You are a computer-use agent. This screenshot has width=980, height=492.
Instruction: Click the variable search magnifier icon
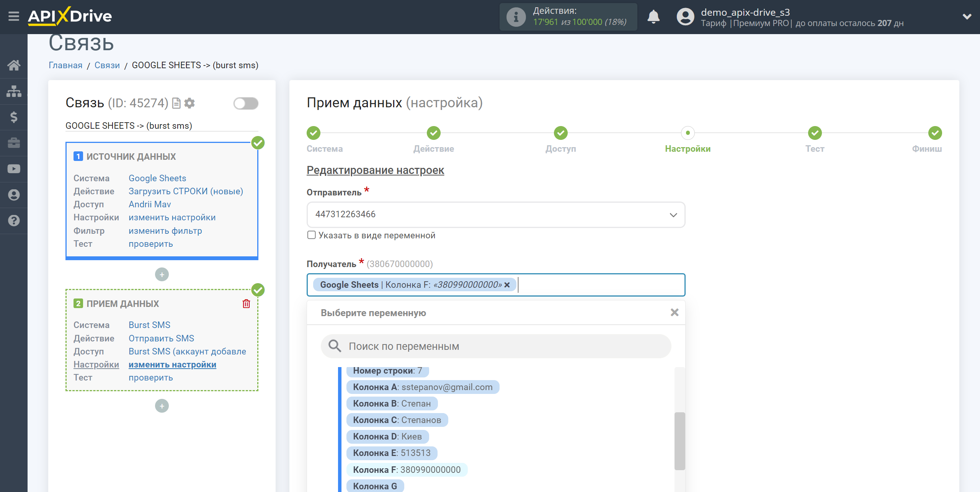335,346
